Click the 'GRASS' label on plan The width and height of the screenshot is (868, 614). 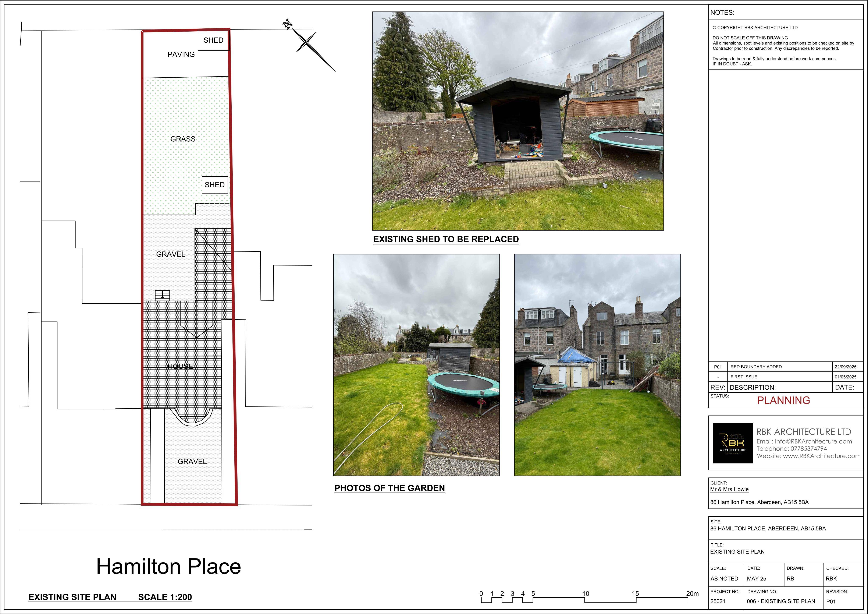point(183,139)
